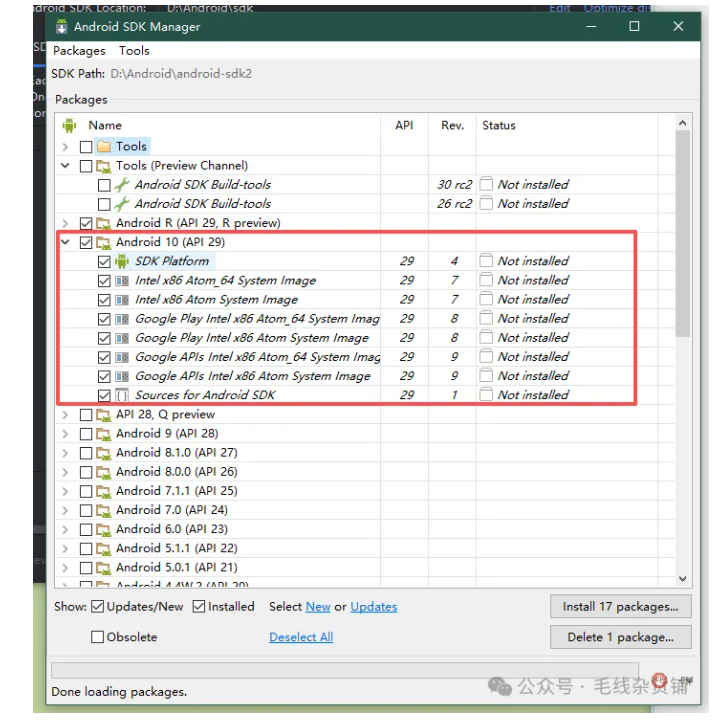This screenshot has width=725, height=727.
Task: Click the Android 8.1.0 (API 27) folder icon
Action: tap(103, 453)
